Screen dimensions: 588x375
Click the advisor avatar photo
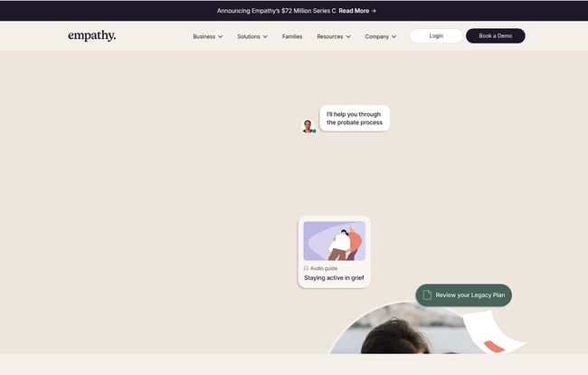(308, 127)
